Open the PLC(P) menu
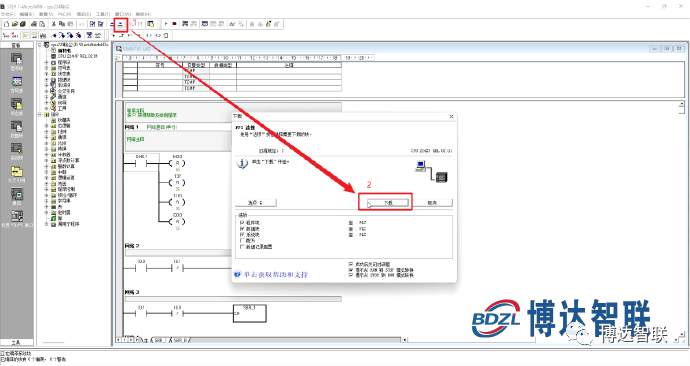 click(x=64, y=14)
